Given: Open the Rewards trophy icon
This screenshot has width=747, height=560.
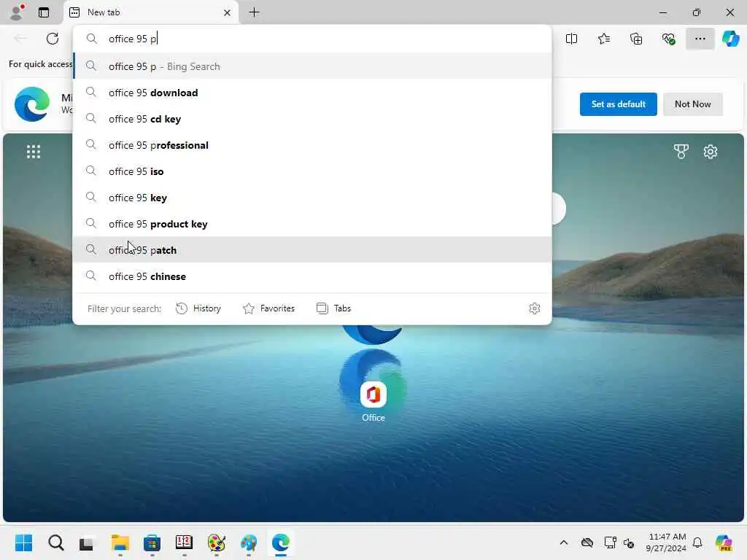Looking at the screenshot, I should pyautogui.click(x=681, y=152).
